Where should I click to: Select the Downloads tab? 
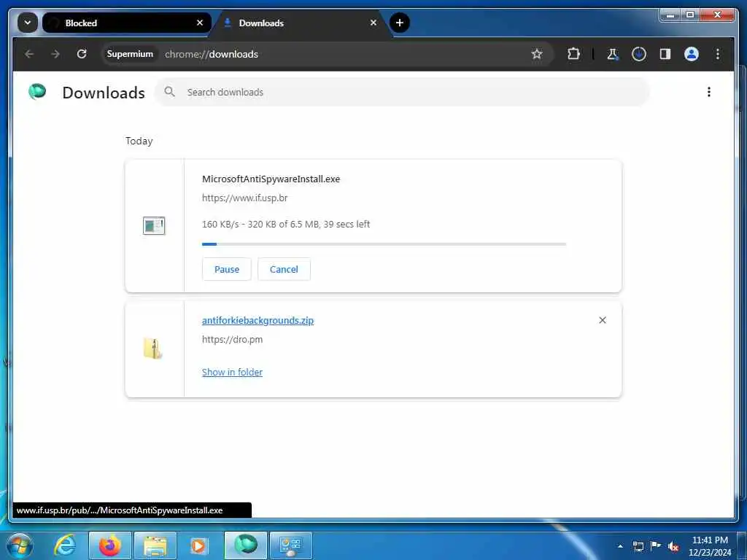[300, 23]
